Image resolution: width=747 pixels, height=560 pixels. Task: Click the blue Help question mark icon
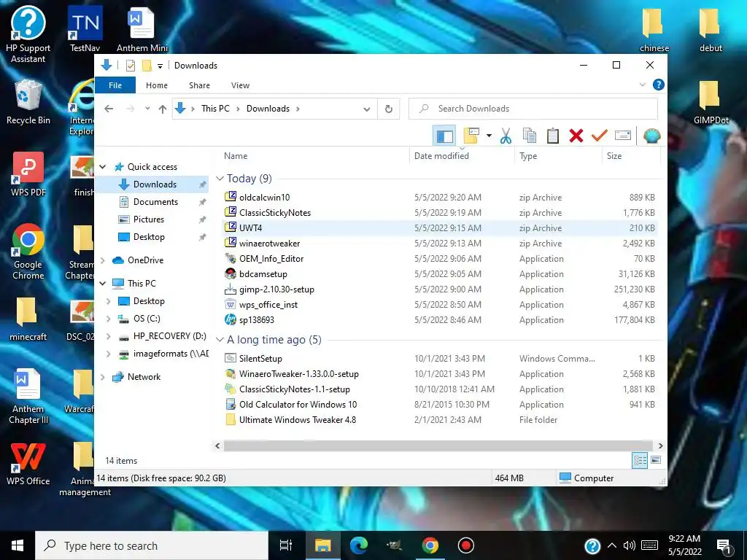659,85
